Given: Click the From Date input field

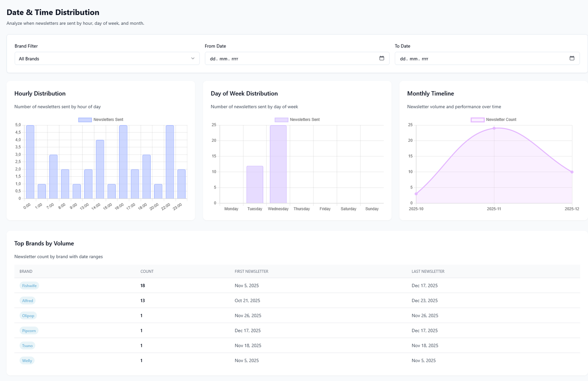Looking at the screenshot, I should coord(297,58).
